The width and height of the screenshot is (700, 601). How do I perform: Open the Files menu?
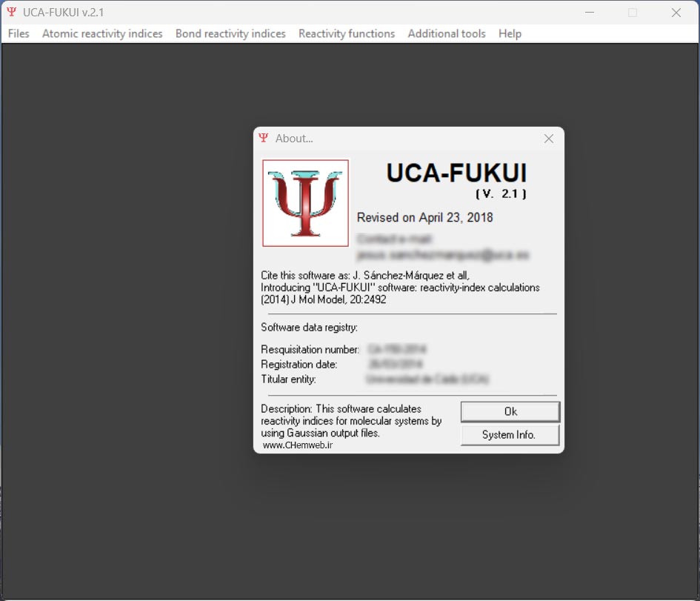coord(19,33)
